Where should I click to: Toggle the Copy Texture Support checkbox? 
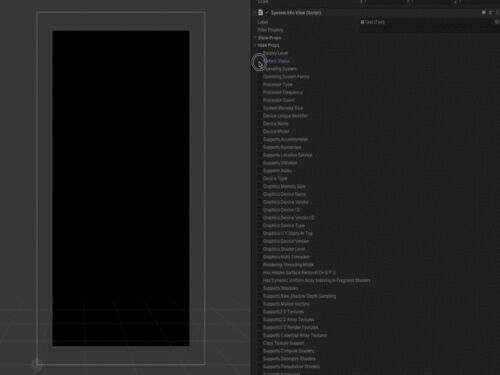(x=260, y=343)
